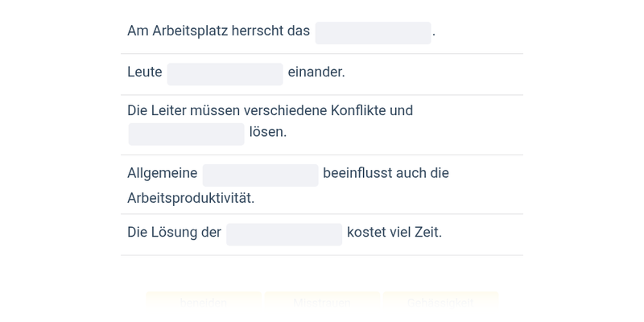Click the word 'Leute'
Image resolution: width=644 pixels, height=322 pixels.
(145, 72)
